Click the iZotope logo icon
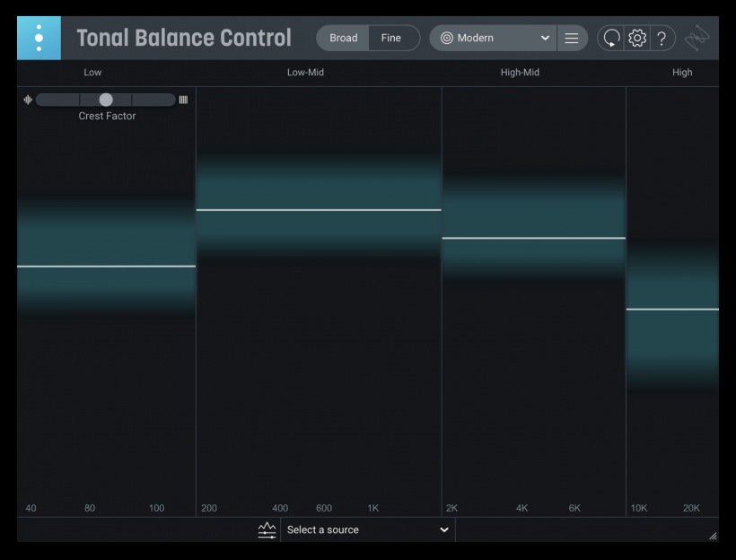The image size is (736, 560). (697, 38)
